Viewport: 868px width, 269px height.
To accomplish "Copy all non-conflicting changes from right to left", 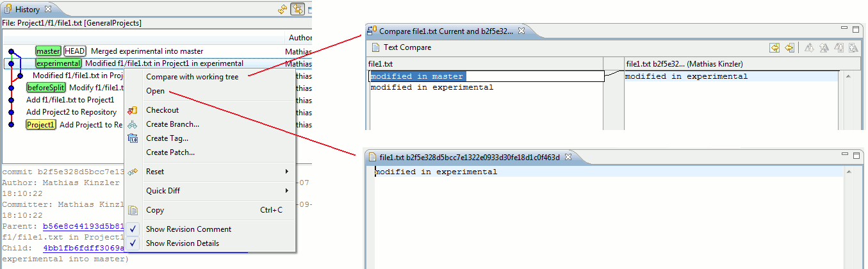I will (x=774, y=47).
